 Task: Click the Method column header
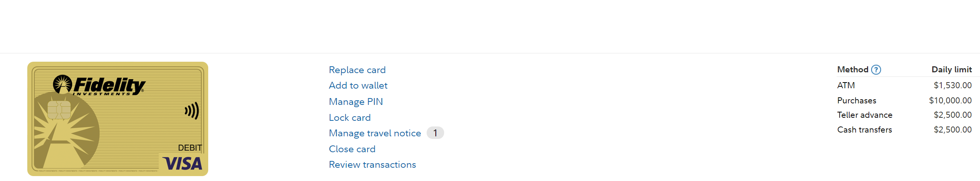853,69
